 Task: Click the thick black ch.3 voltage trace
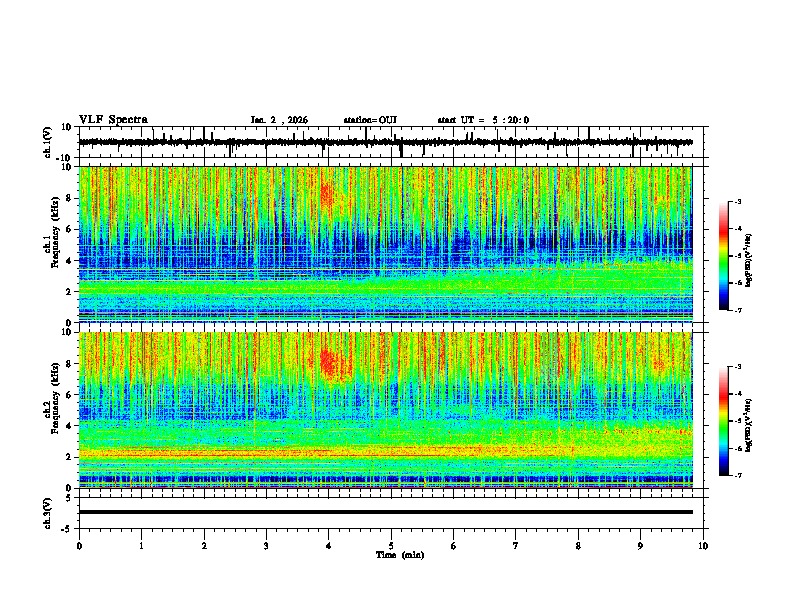click(385, 512)
